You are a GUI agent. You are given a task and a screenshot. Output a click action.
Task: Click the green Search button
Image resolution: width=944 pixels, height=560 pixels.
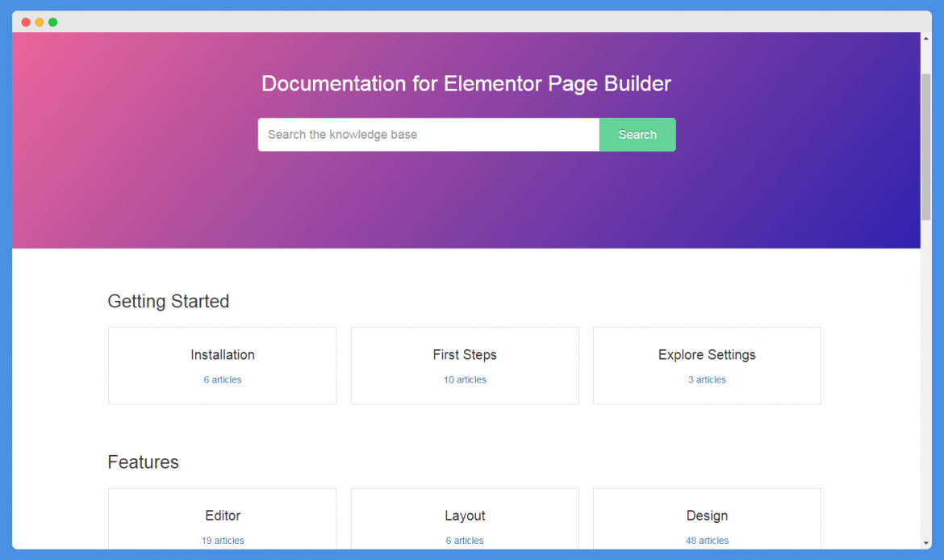point(637,134)
